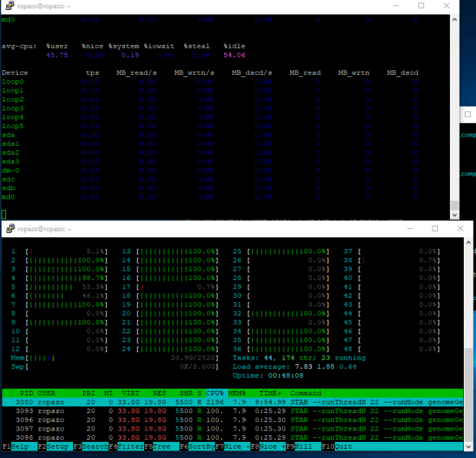Toggle F5 Tree view in htop
The height and width of the screenshot is (458, 476).
162,447
